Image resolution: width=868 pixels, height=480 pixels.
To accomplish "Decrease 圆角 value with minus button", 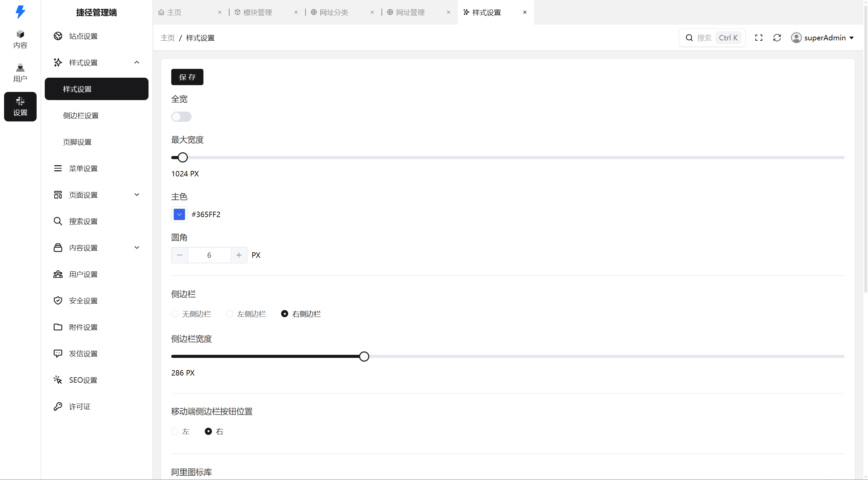I will point(180,255).
